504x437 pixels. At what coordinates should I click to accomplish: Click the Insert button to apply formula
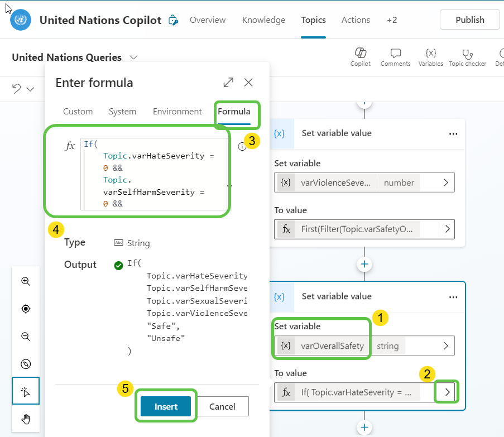166,406
